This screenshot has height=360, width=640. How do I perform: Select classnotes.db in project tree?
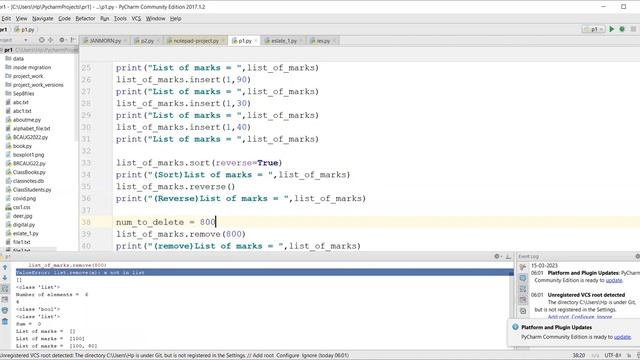28,181
